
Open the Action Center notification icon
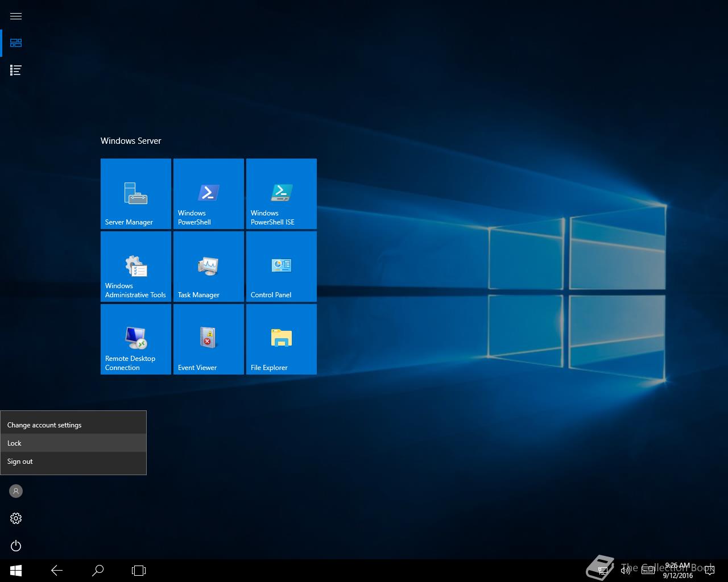click(x=709, y=571)
